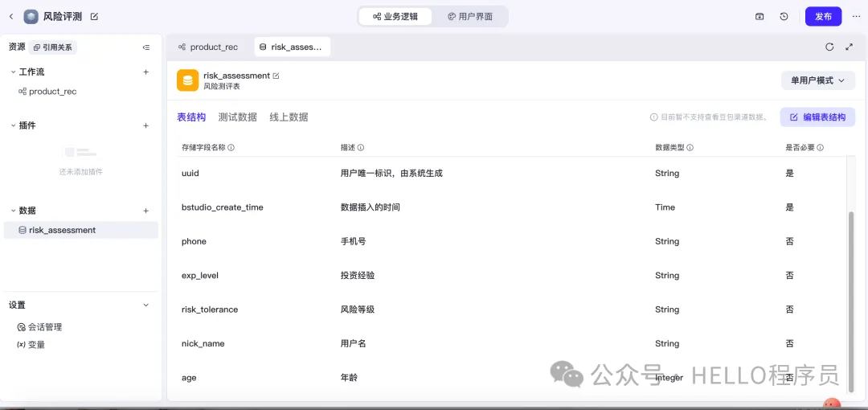The image size is (868, 410).
Task: Click the 发布 publish button
Action: [823, 17]
